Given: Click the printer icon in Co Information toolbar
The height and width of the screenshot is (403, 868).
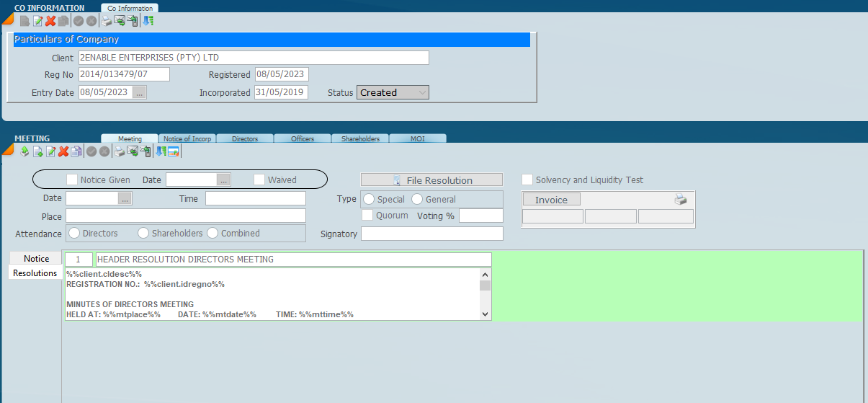Looking at the screenshot, I should tap(107, 21).
